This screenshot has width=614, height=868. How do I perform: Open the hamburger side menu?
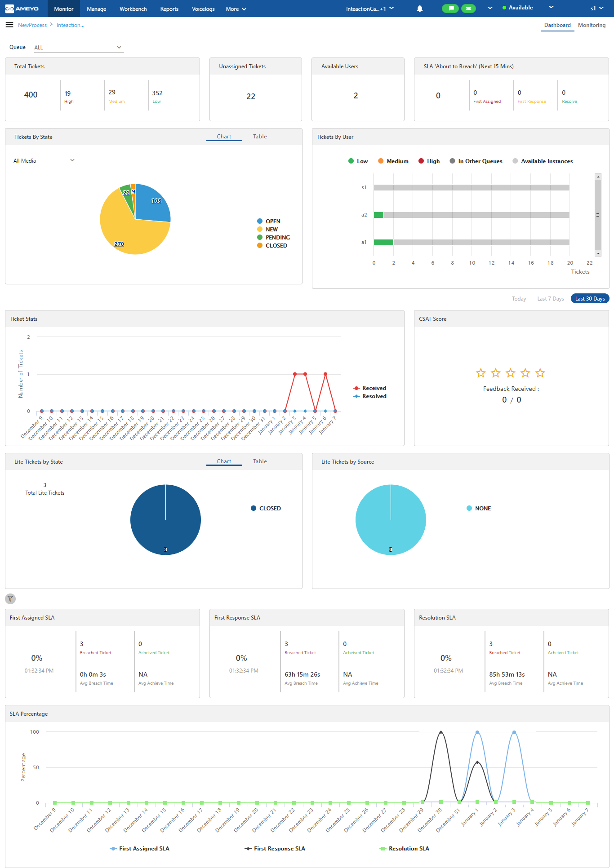[x=9, y=25]
